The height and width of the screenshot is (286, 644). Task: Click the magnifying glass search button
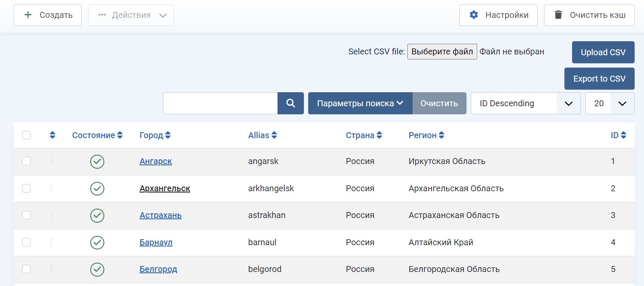pyautogui.click(x=291, y=103)
